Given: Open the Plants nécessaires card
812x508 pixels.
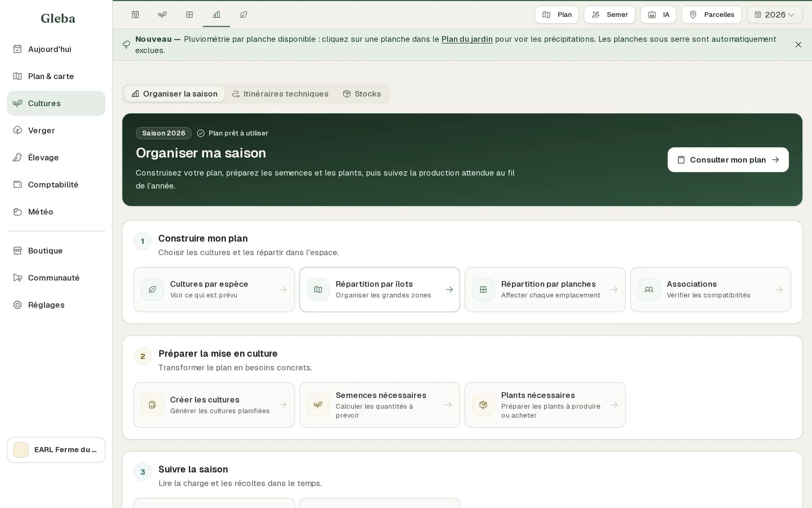Looking at the screenshot, I should pos(545,405).
